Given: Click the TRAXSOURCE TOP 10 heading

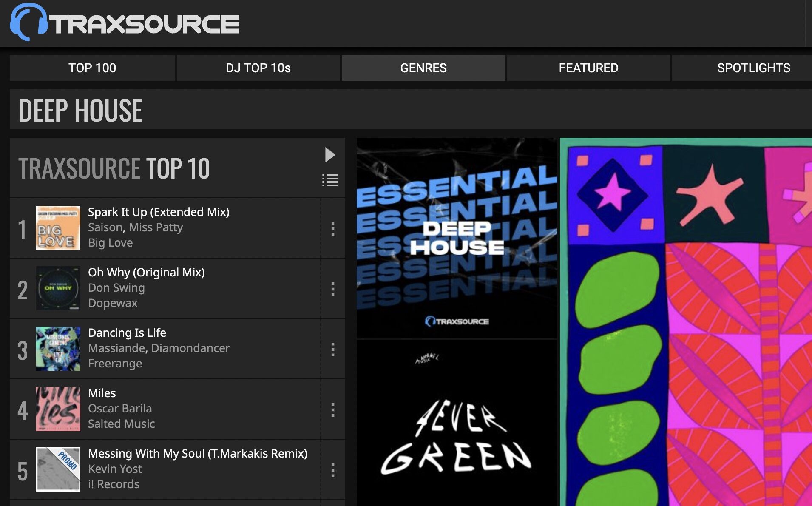Looking at the screenshot, I should (x=114, y=168).
